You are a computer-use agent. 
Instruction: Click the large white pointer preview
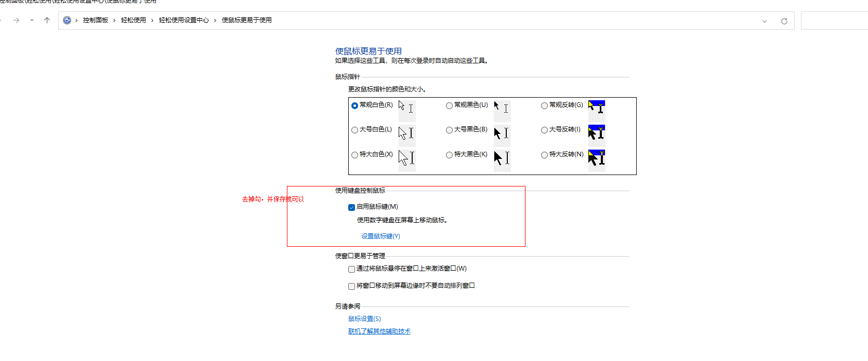tap(406, 135)
